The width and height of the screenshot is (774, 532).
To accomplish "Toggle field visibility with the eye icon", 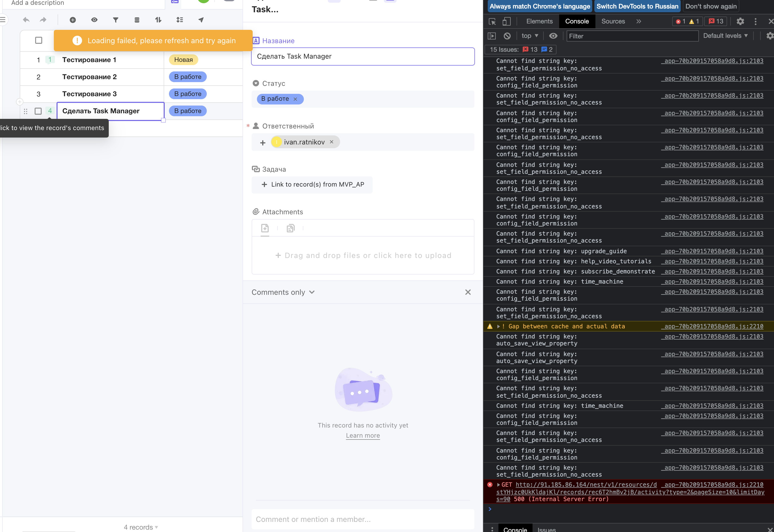I will click(x=94, y=20).
